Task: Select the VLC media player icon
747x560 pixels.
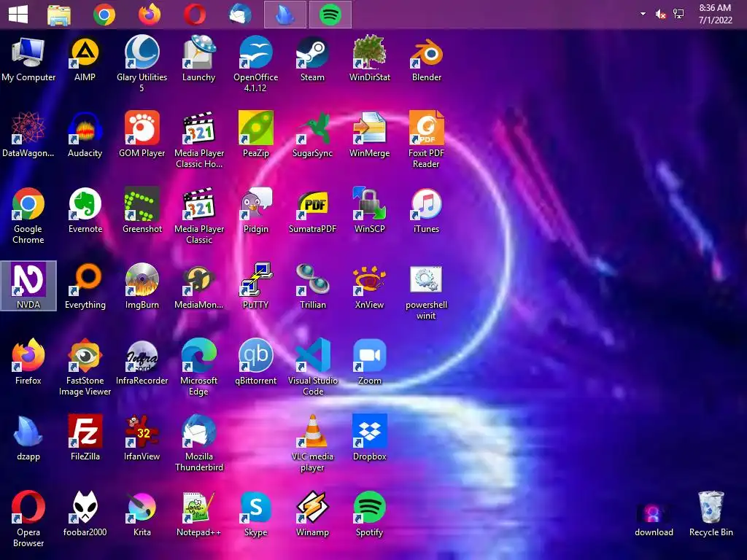Action: coord(312,432)
